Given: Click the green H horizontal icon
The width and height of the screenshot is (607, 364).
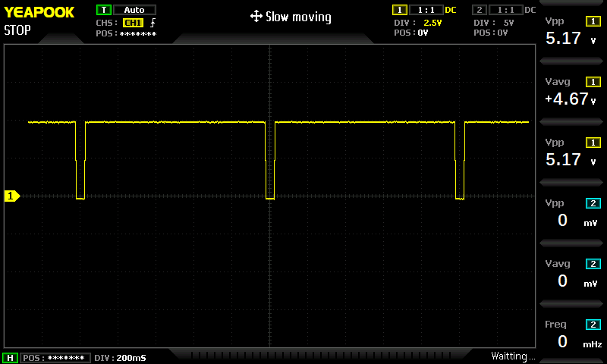Looking at the screenshot, I should (11, 357).
